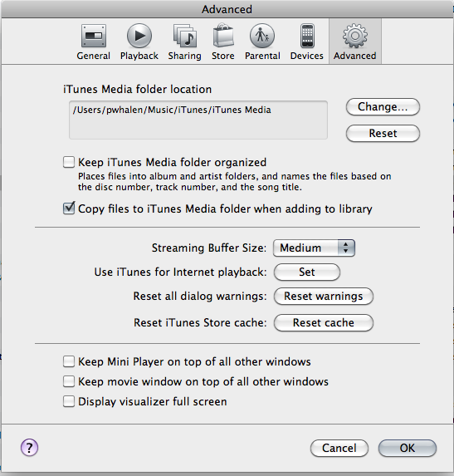This screenshot has height=476, width=454.
Task: Click the 'Reset all dialog warnings:' label
Action: [x=200, y=296]
